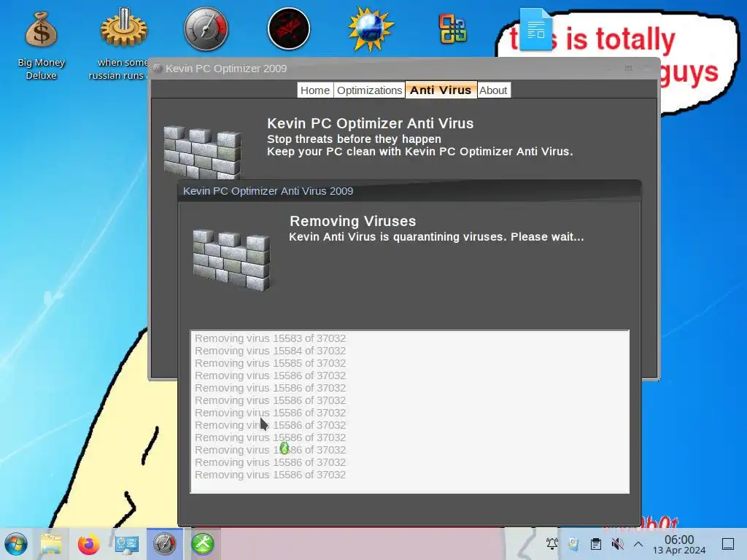
Task: Open the system settings taskbar icon
Action: pos(127,544)
